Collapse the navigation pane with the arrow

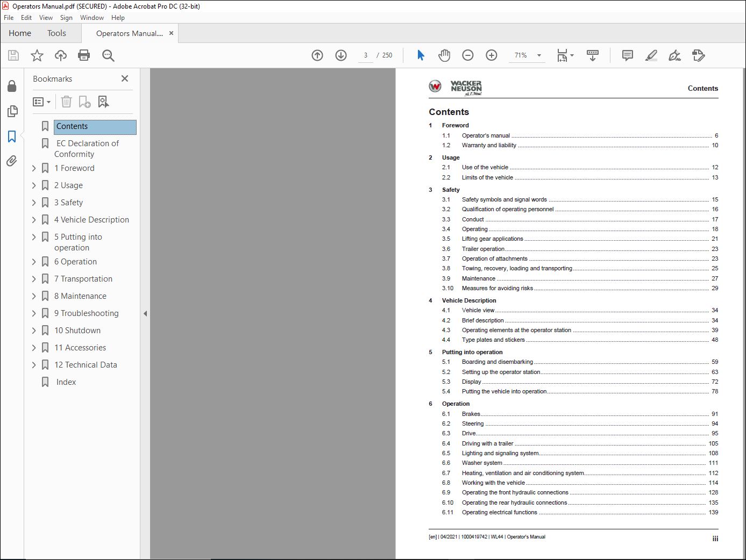(x=145, y=313)
